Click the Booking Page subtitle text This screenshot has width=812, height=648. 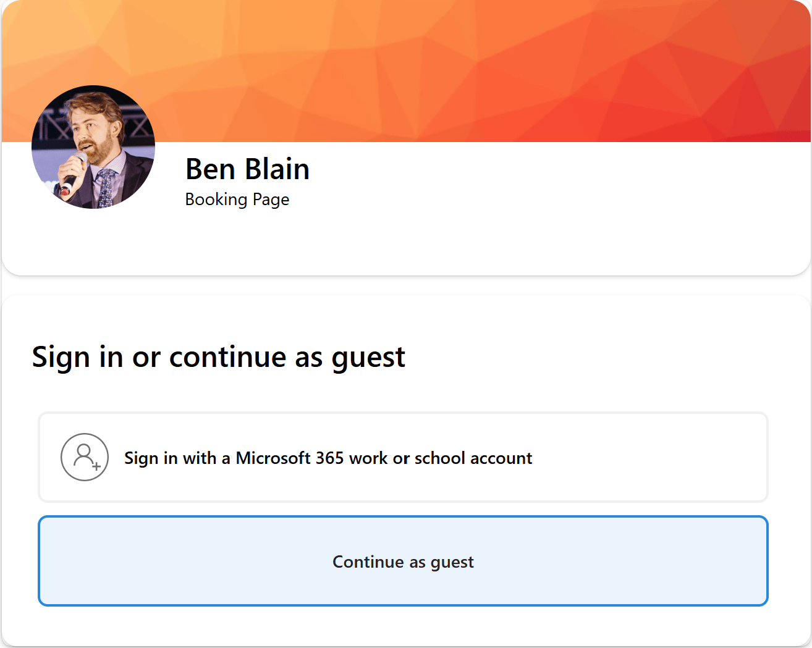(237, 200)
